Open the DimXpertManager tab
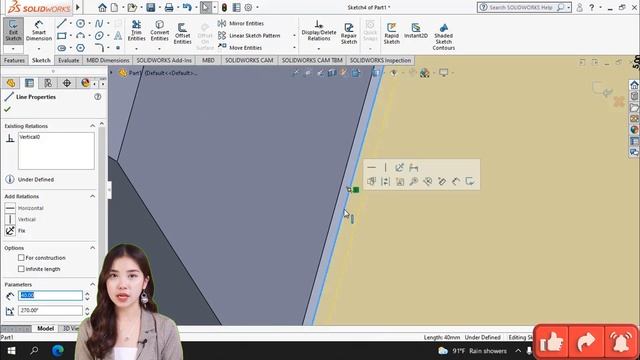This screenshot has width=640, height=360. (x=67, y=83)
